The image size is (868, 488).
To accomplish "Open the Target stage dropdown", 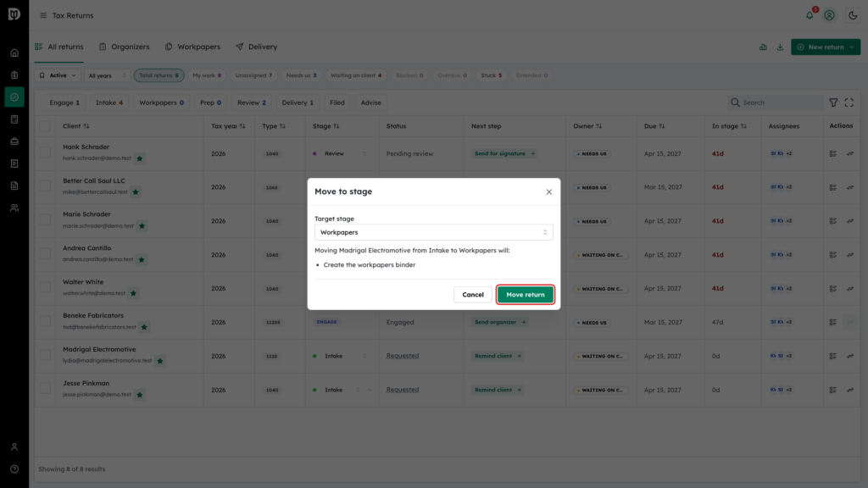I will [433, 232].
